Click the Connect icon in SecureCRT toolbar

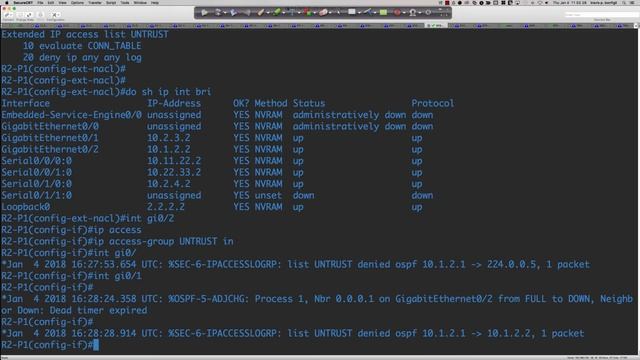coord(9,15)
